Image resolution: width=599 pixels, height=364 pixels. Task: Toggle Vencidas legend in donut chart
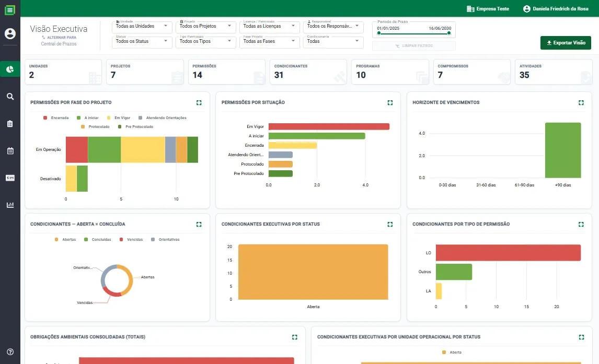click(x=131, y=240)
